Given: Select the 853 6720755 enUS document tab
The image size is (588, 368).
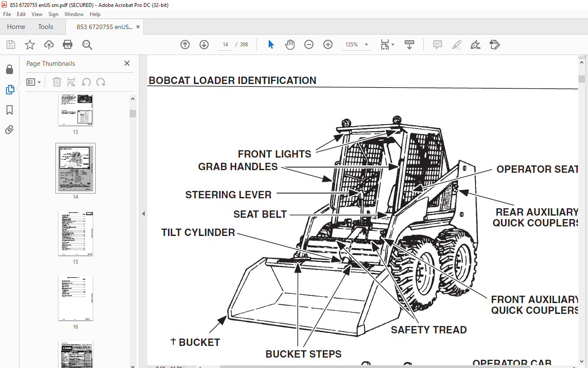Looking at the screenshot, I should [x=104, y=27].
